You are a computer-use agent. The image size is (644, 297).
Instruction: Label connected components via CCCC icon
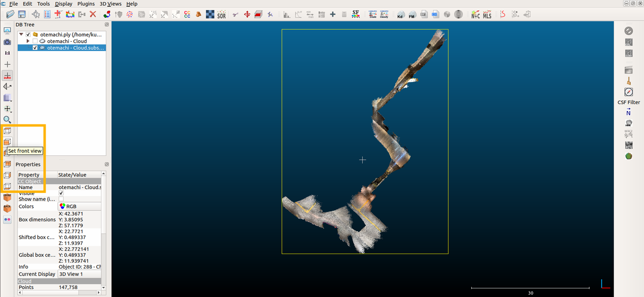pyautogui.click(x=187, y=14)
